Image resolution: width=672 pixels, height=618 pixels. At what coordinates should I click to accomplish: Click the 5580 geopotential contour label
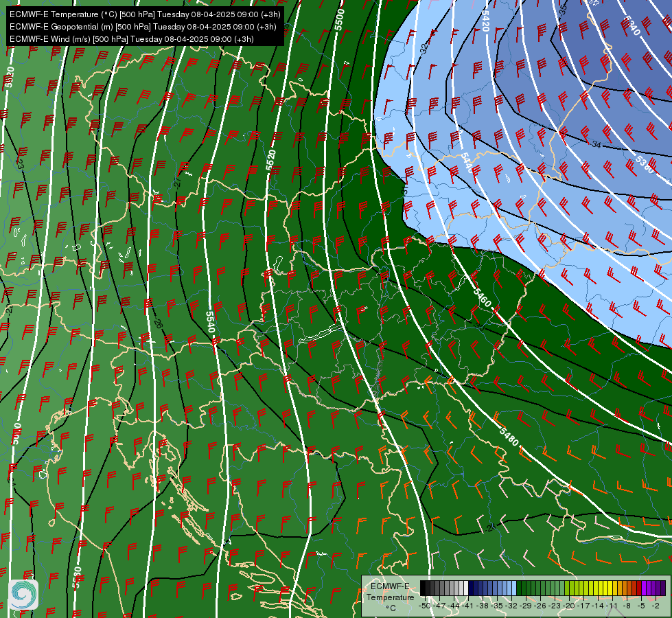(77, 577)
